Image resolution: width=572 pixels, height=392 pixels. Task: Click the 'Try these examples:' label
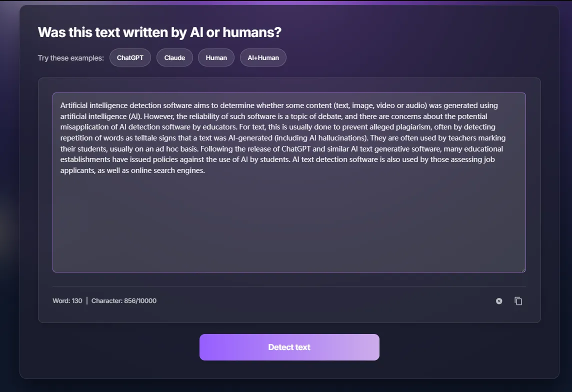[x=71, y=58]
